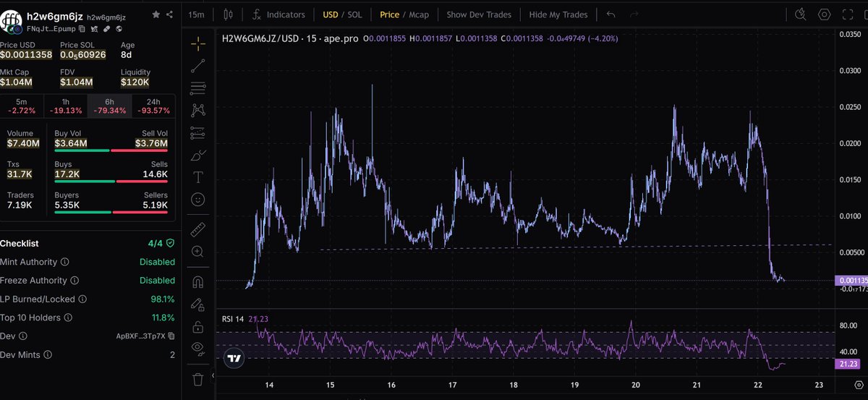Open the candlestick chart type selector
868x400 pixels.
click(x=229, y=14)
